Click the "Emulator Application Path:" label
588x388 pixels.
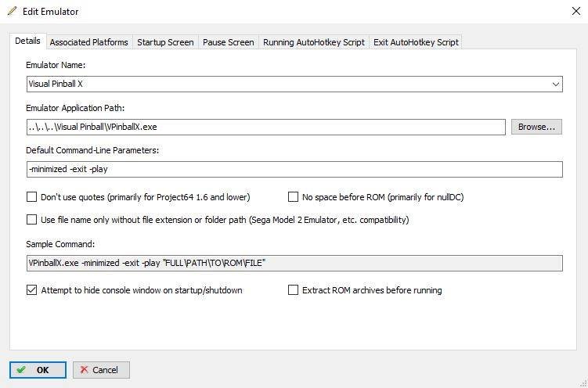(x=75, y=108)
